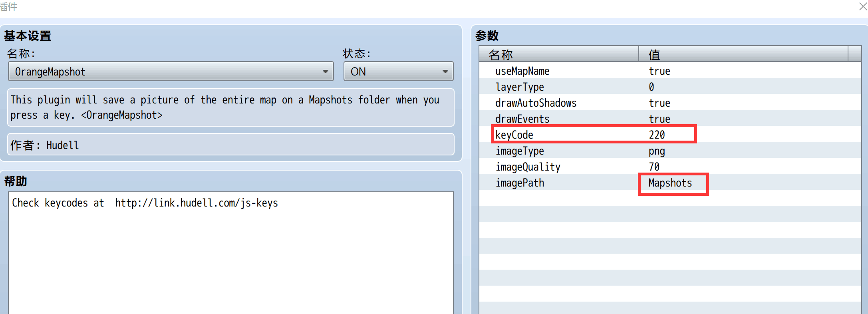
Task: Open the plugin name dropdown OrangeMapshot
Action: [171, 72]
